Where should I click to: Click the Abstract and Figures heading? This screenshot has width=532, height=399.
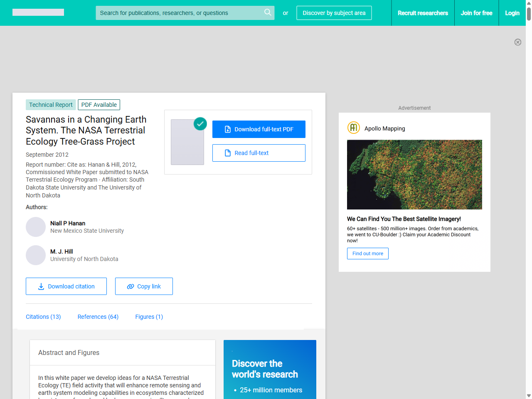(x=69, y=352)
